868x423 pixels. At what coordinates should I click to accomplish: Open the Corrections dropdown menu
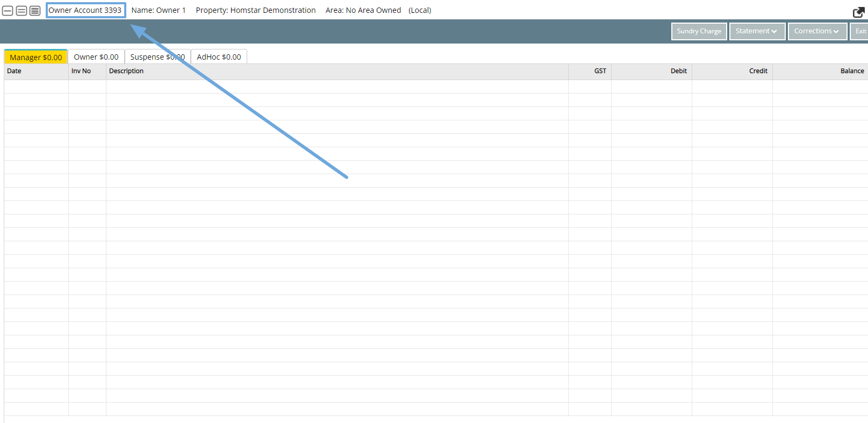[817, 31]
